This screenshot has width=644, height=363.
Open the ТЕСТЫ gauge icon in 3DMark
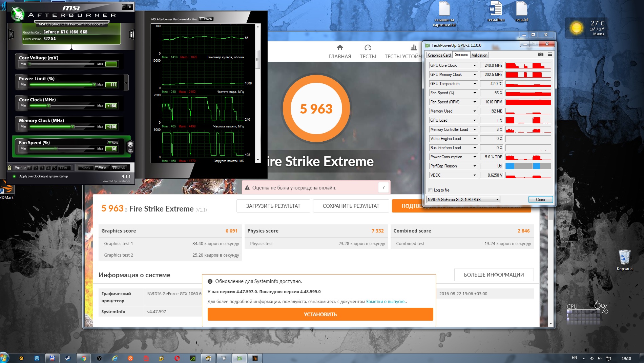pyautogui.click(x=368, y=47)
